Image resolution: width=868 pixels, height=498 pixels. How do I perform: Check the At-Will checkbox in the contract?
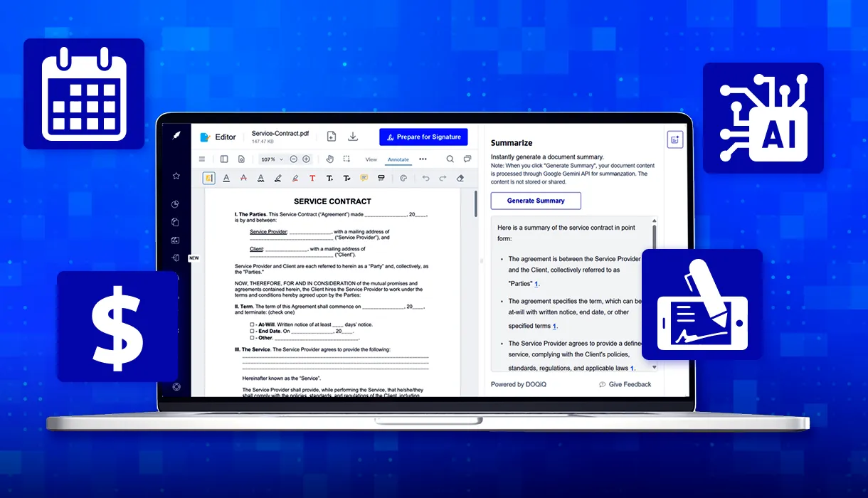(x=253, y=324)
